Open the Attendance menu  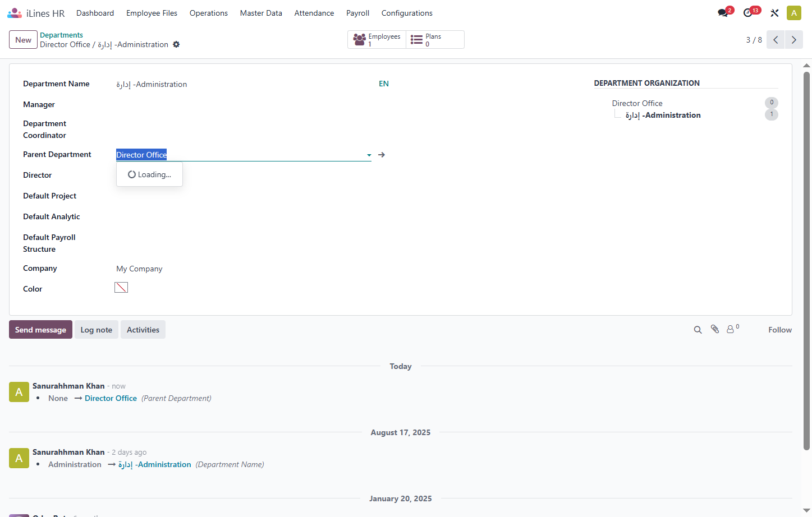coord(314,13)
